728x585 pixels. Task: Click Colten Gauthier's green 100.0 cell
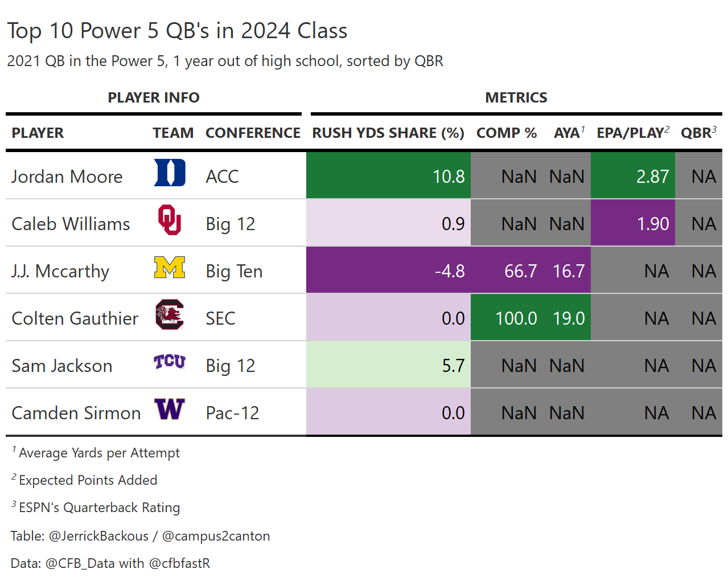click(507, 318)
